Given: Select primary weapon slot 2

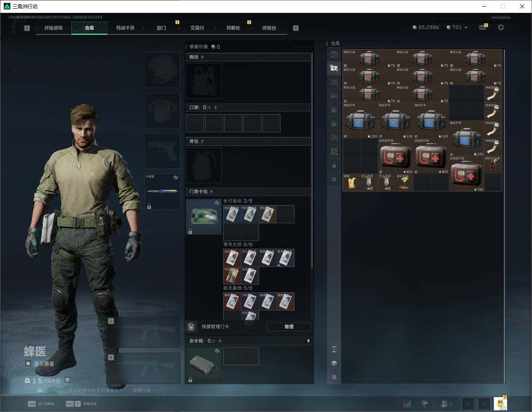Looking at the screenshot, I should tap(144, 368).
